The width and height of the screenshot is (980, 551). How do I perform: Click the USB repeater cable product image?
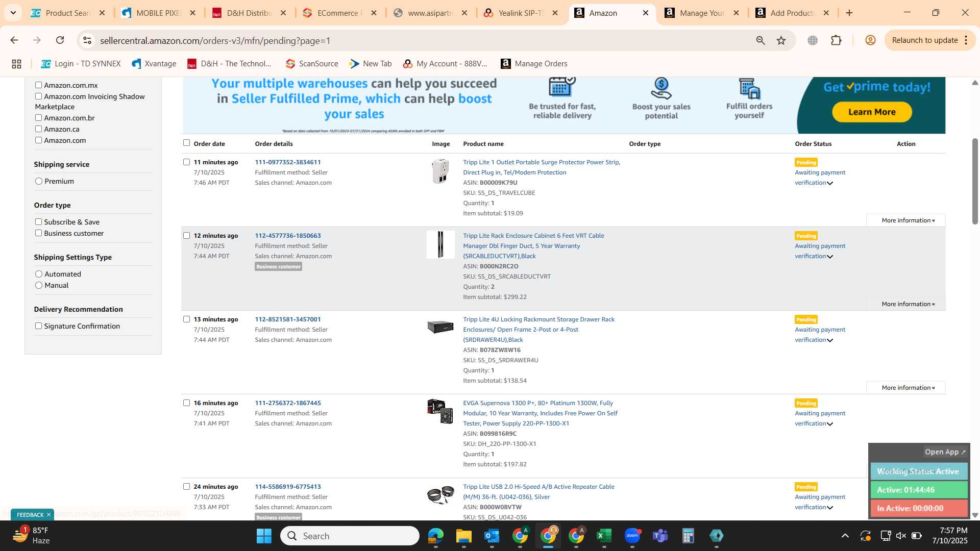(440, 494)
